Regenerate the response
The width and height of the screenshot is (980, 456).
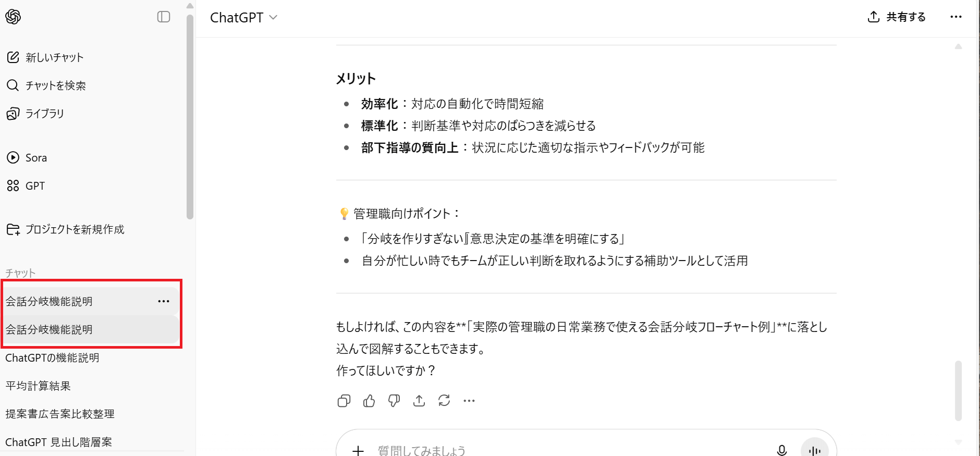[x=444, y=401]
